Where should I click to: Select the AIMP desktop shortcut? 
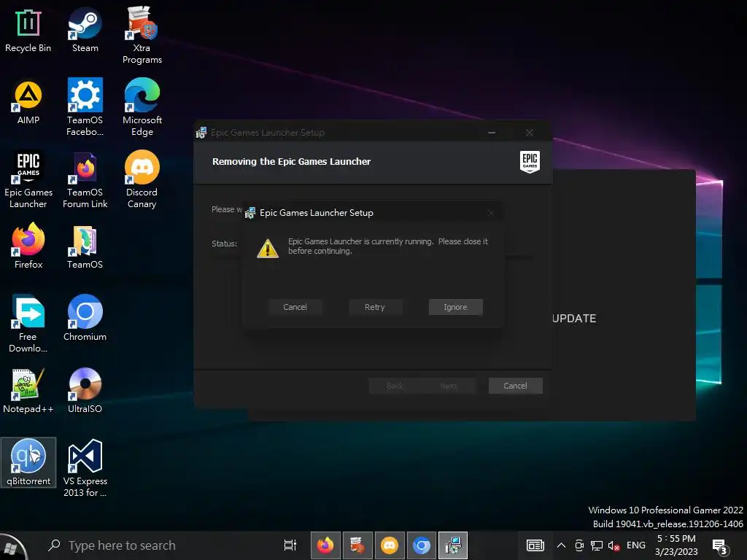click(28, 102)
